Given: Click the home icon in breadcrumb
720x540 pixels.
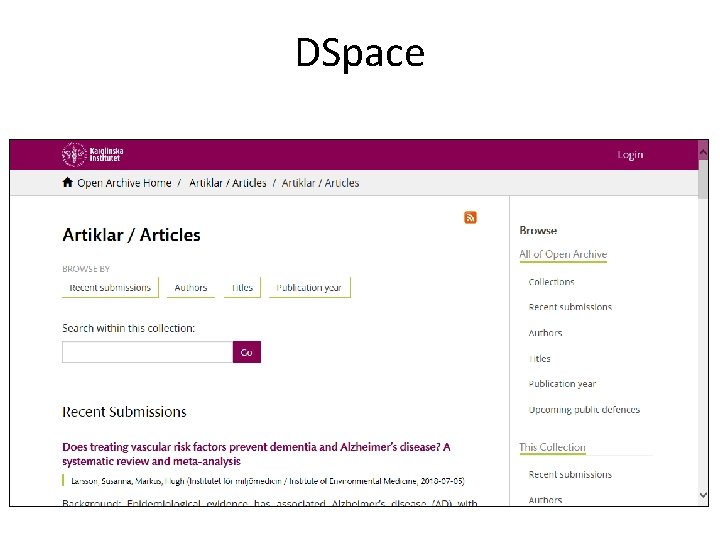Looking at the screenshot, I should [x=68, y=182].
